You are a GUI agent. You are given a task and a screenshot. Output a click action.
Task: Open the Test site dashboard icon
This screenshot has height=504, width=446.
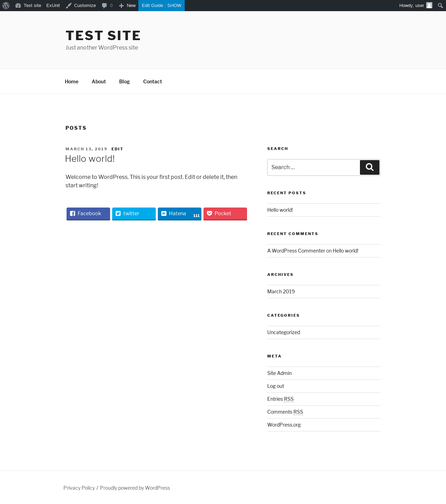18,6
